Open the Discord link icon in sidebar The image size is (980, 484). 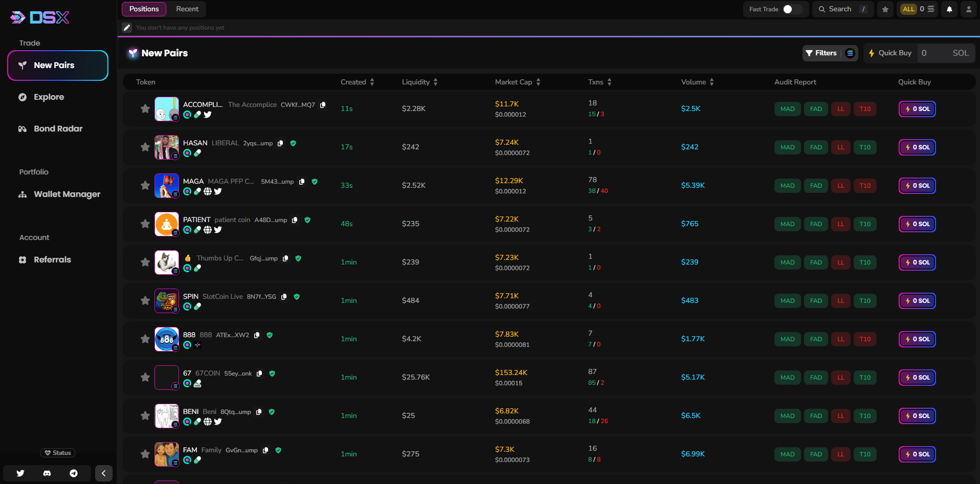coord(47,473)
